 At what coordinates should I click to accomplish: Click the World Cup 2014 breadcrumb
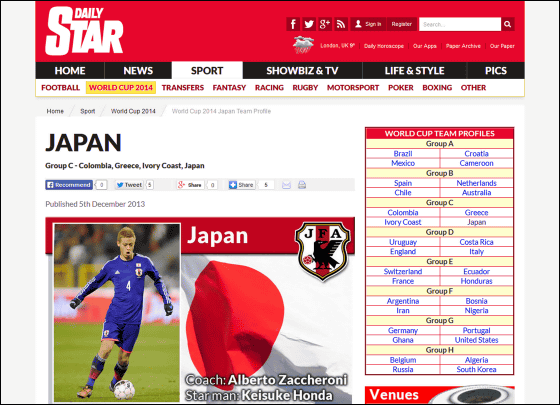[x=133, y=111]
